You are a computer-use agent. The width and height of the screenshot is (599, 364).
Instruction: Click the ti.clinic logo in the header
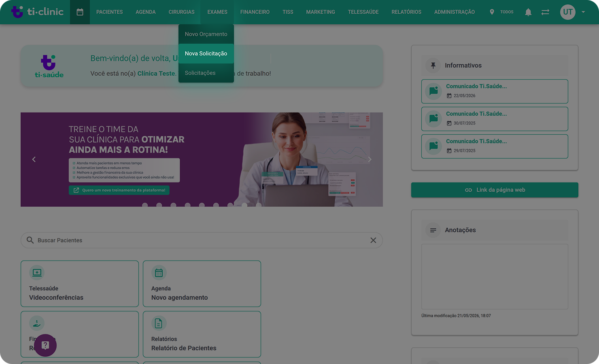(37, 12)
